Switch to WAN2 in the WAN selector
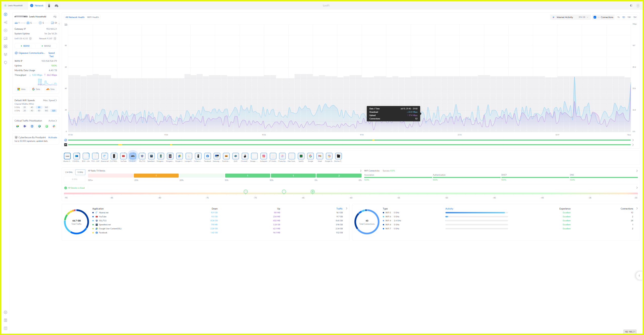The height and width of the screenshot is (335, 644). pos(46,46)
